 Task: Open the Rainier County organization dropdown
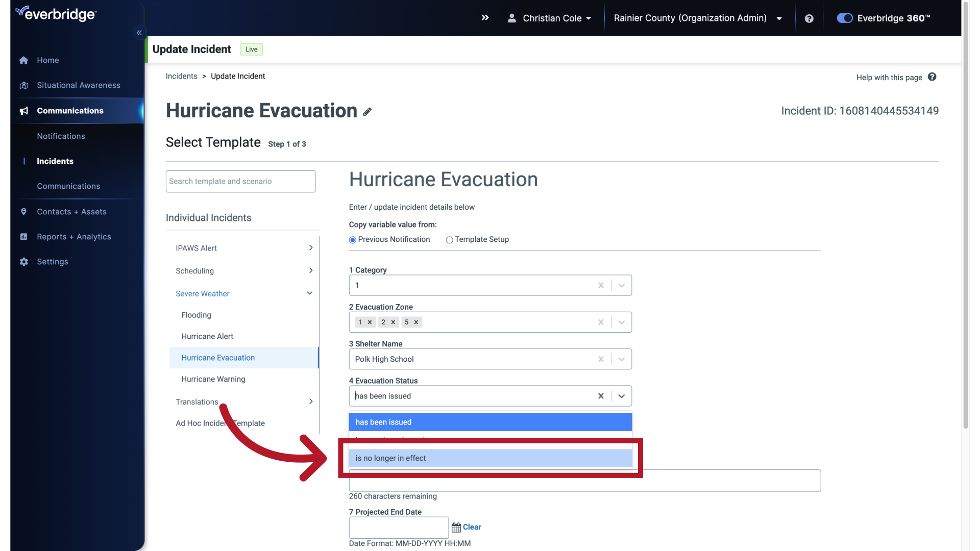(x=698, y=18)
